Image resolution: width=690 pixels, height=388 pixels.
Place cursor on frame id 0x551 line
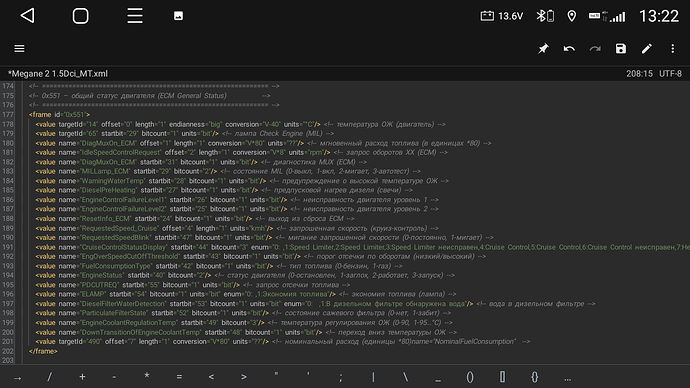tap(59, 114)
